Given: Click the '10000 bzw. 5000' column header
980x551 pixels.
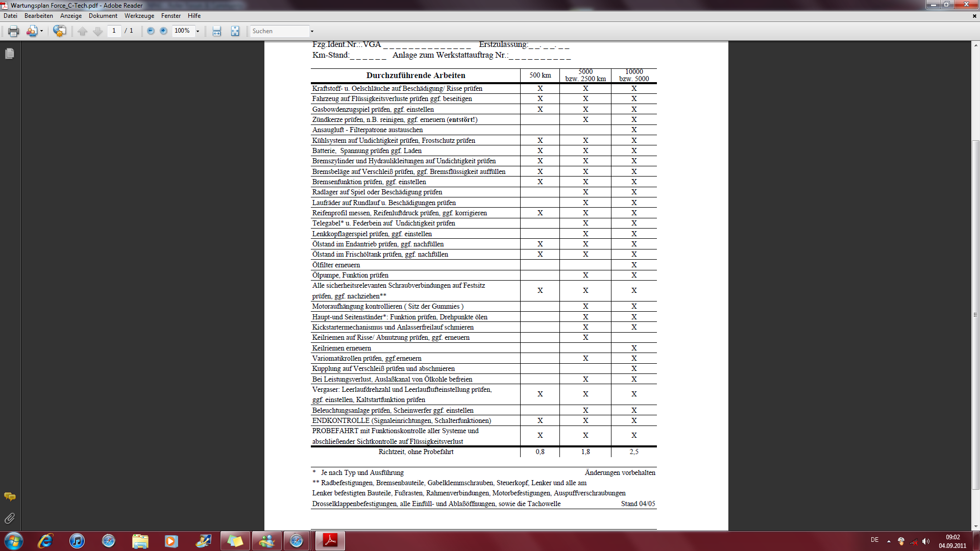Looking at the screenshot, I should click(x=634, y=75).
